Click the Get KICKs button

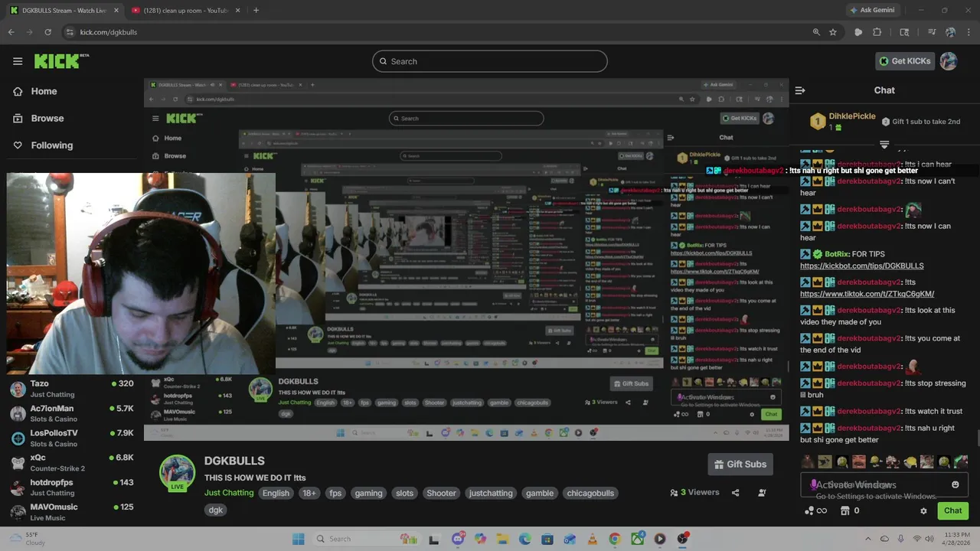(905, 61)
